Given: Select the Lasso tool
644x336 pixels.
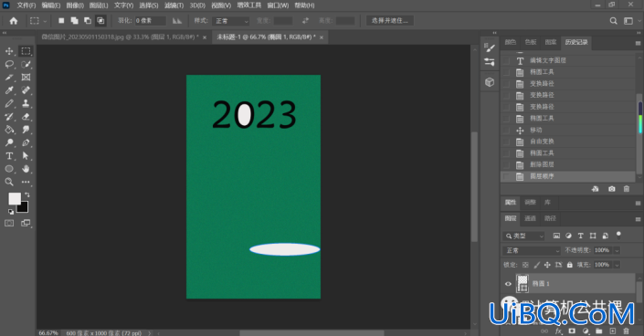Looking at the screenshot, I should tap(9, 65).
